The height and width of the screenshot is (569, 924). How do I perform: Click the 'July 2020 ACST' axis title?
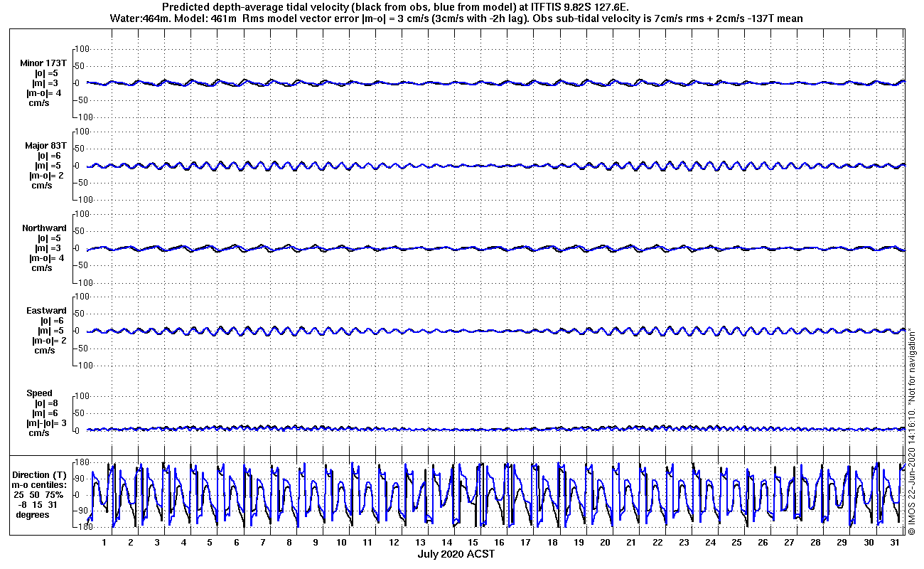pos(456,554)
